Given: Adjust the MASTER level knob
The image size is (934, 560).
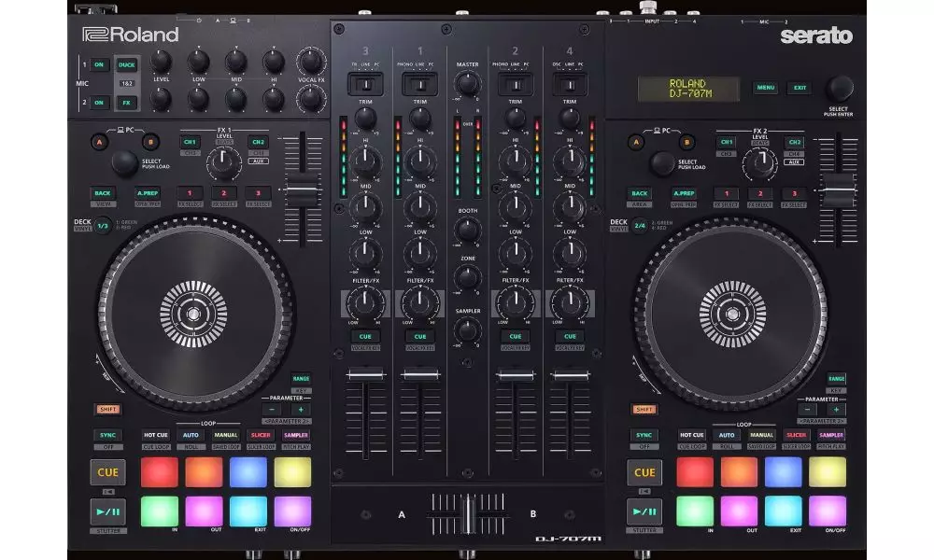Looking at the screenshot, I should (468, 84).
